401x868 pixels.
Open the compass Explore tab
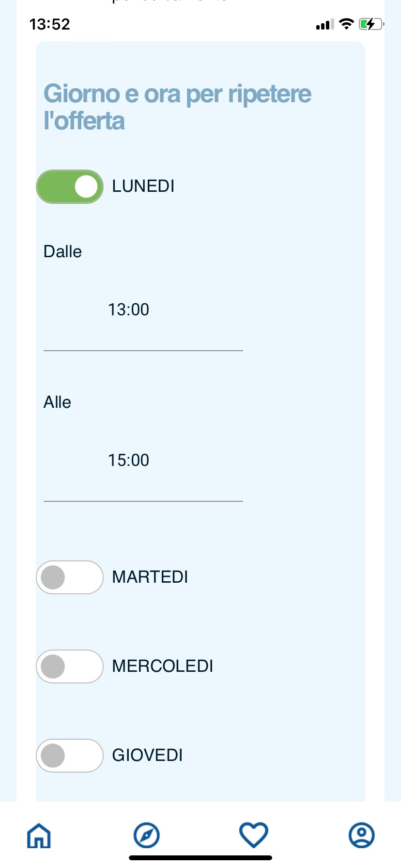pos(146,835)
